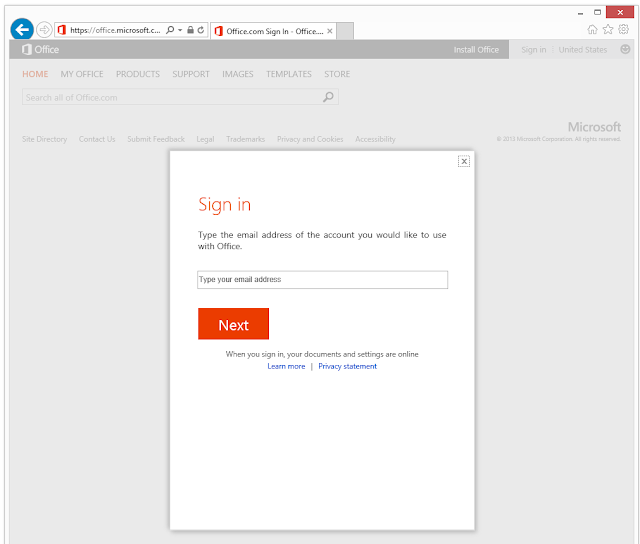
Task: Open the Contact Us footer link
Action: tap(97, 139)
